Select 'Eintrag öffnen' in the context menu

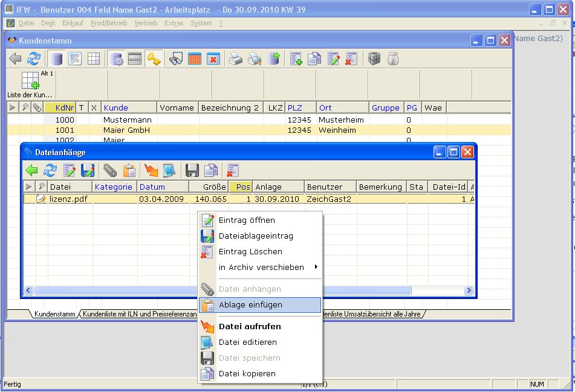[247, 220]
